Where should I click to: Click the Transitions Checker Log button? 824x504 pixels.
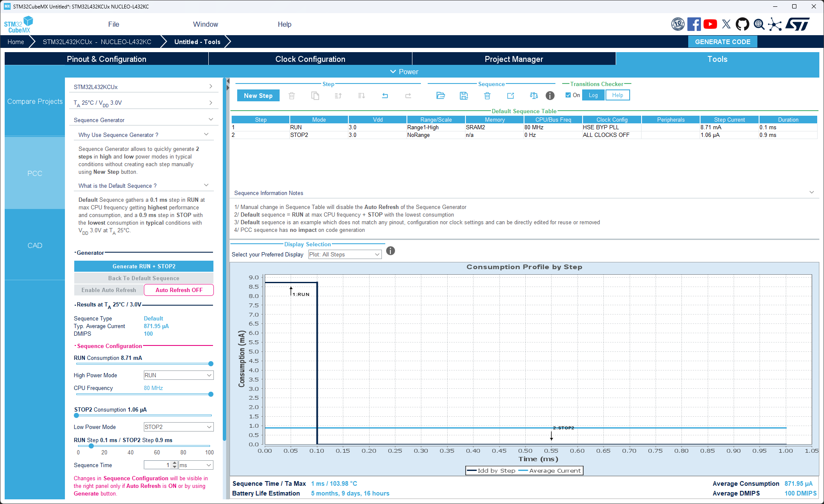coord(593,95)
